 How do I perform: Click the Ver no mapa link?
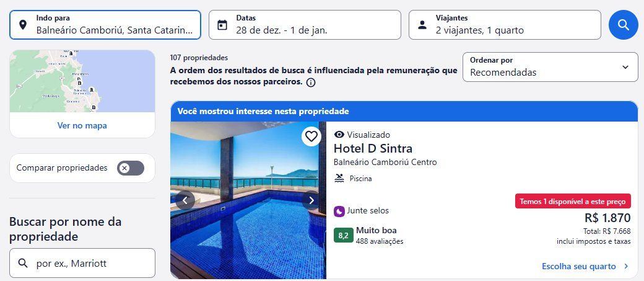tap(82, 125)
